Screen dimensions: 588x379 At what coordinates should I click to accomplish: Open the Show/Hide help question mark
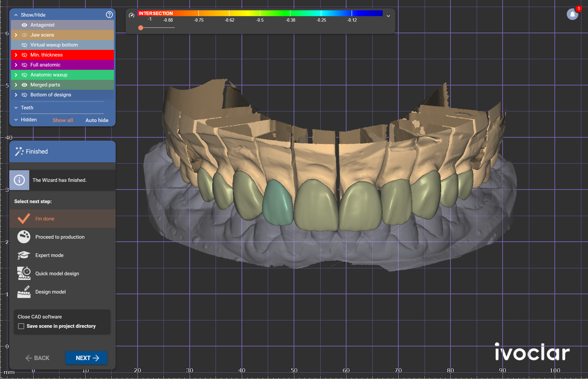[x=109, y=15]
